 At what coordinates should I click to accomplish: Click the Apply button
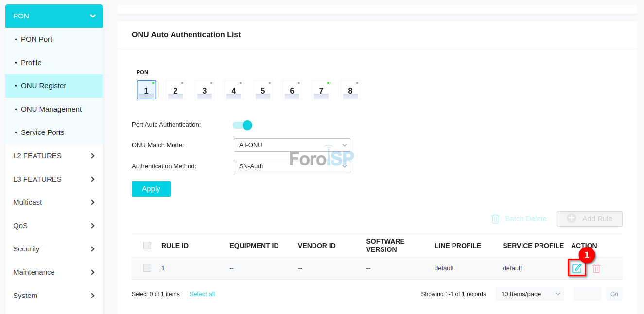[x=151, y=189]
